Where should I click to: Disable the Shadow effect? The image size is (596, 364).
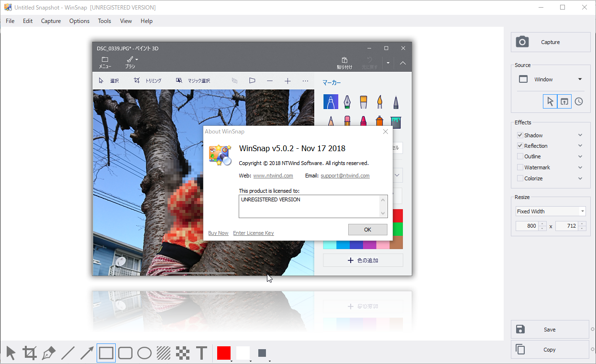pos(520,135)
